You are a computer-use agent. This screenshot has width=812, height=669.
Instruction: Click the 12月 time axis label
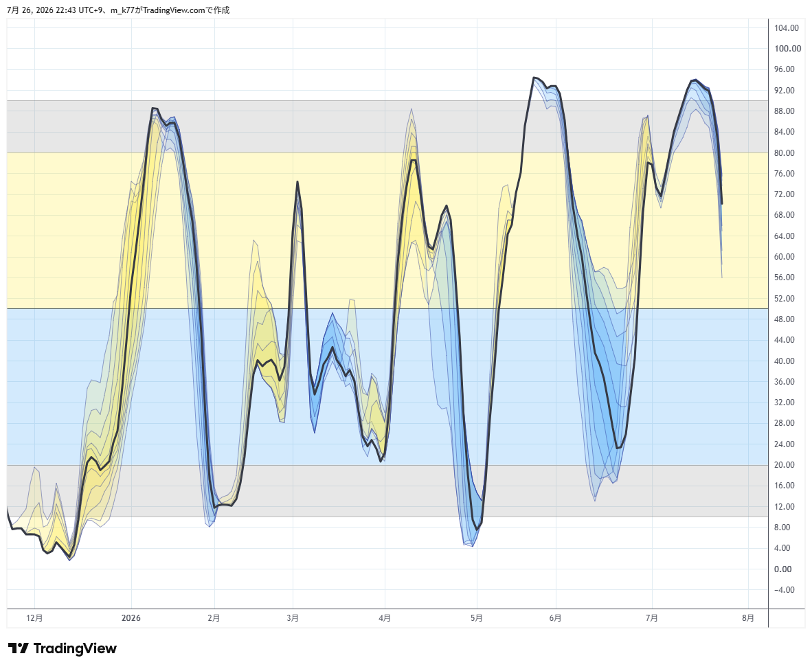point(34,617)
